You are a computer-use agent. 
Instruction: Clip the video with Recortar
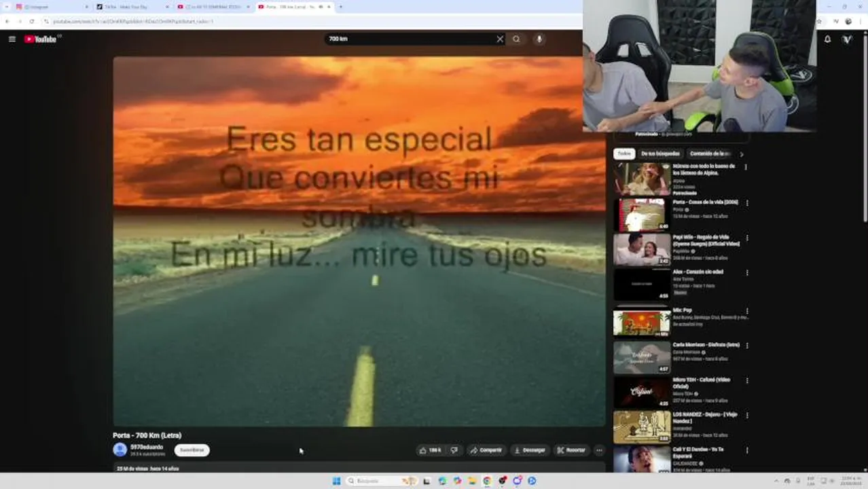[x=571, y=450]
